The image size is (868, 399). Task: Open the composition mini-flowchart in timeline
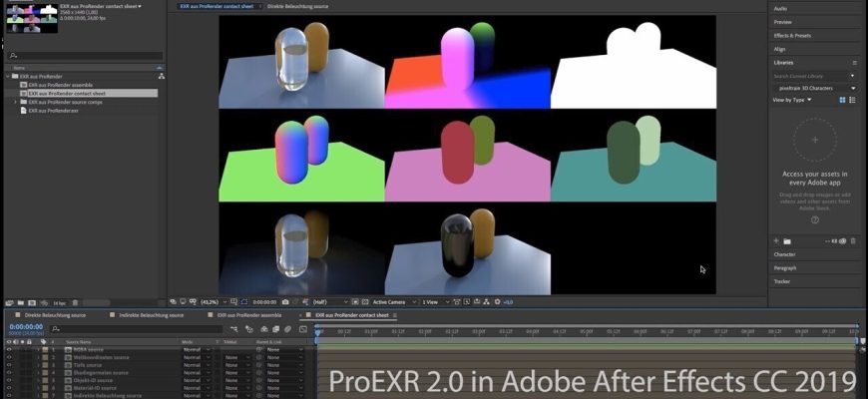coord(234,329)
